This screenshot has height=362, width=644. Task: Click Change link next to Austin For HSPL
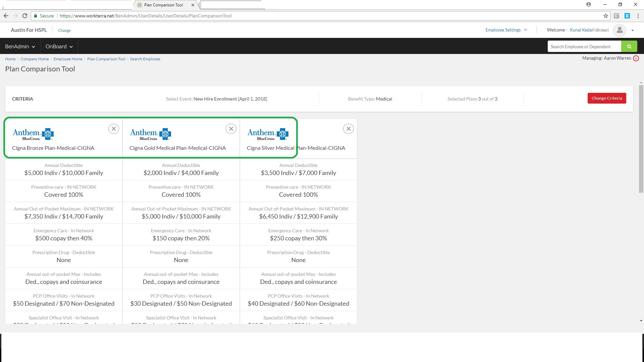tap(64, 31)
